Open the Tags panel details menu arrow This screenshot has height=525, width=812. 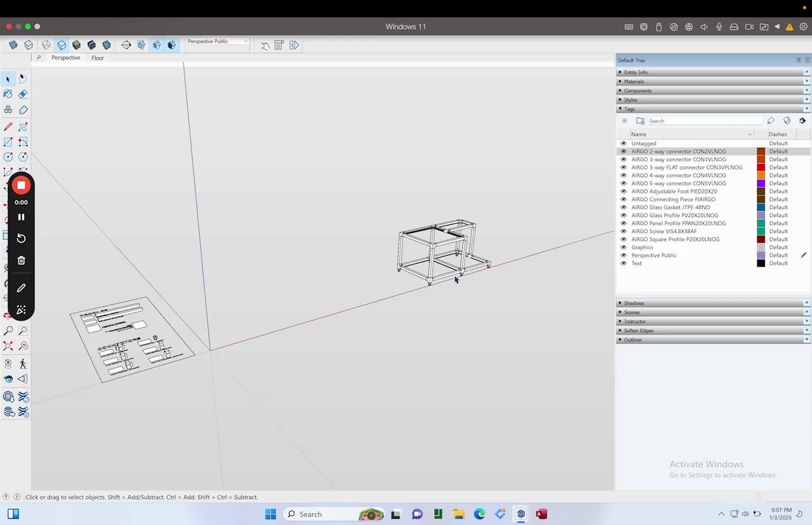[x=802, y=121]
